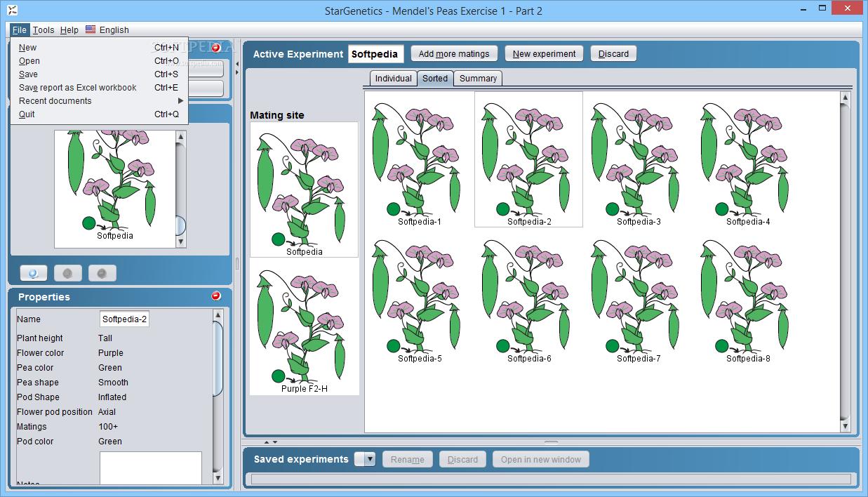
Task: Click the strains list scroll down arrow
Action: (x=180, y=241)
